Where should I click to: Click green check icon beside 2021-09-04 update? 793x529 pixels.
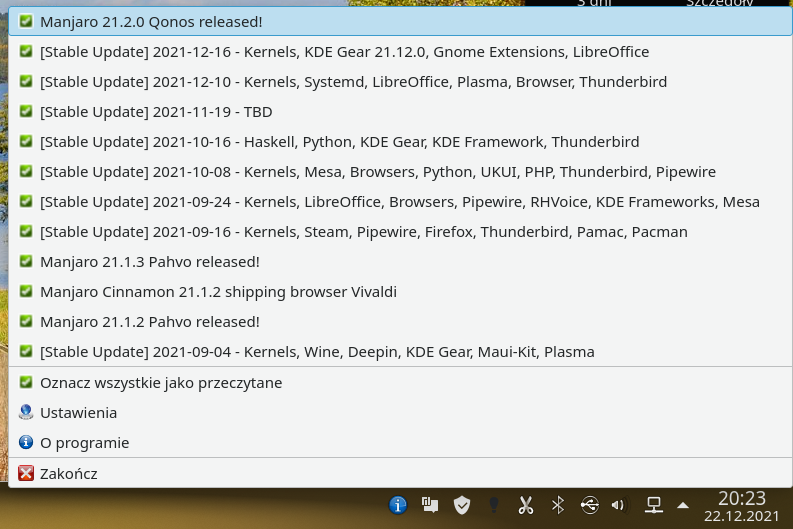26,351
